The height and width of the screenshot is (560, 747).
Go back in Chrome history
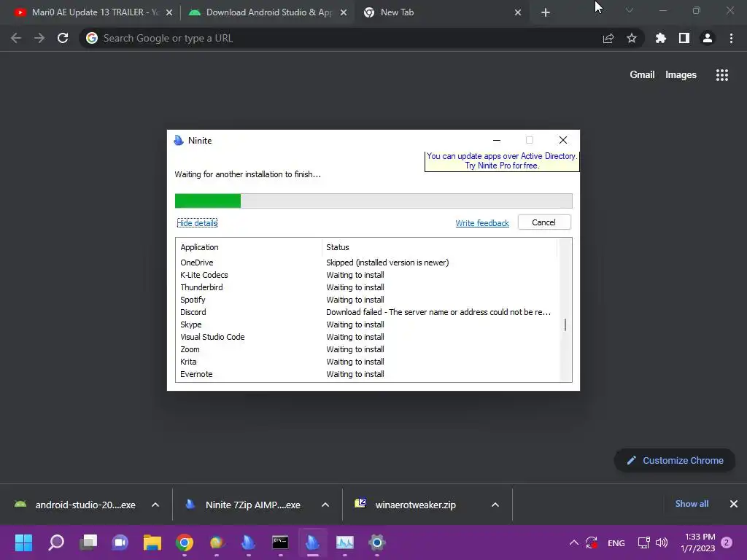(x=16, y=38)
